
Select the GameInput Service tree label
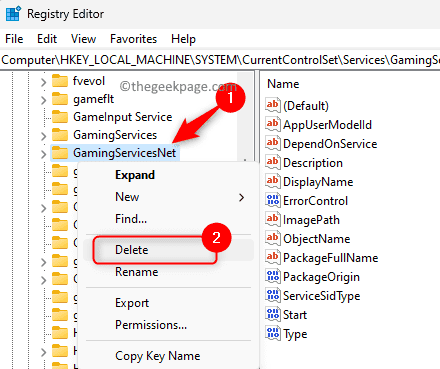(x=123, y=117)
